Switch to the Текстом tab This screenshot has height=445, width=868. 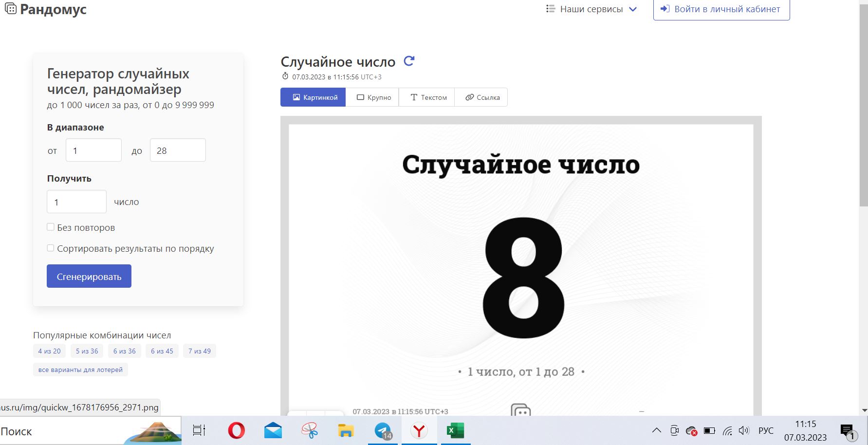pos(428,97)
